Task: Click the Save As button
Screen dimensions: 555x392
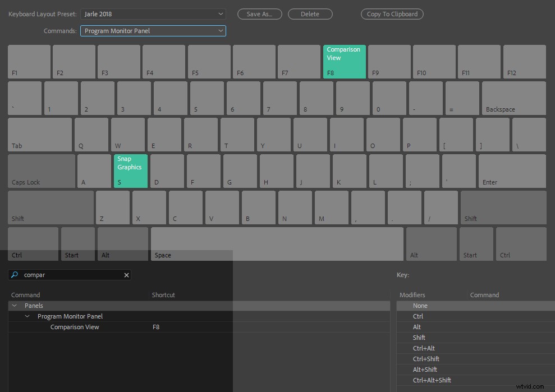Action: click(259, 14)
